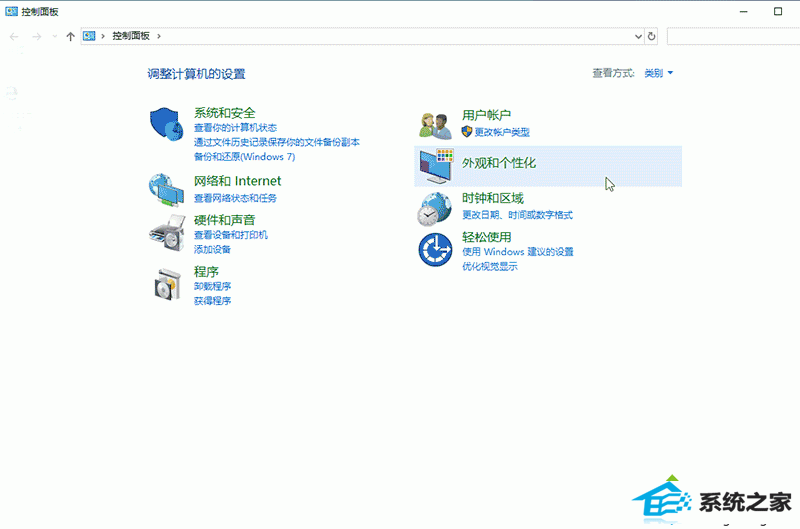Open the Clock and Region globe clock icon
The height and width of the screenshot is (529, 800).
click(435, 209)
